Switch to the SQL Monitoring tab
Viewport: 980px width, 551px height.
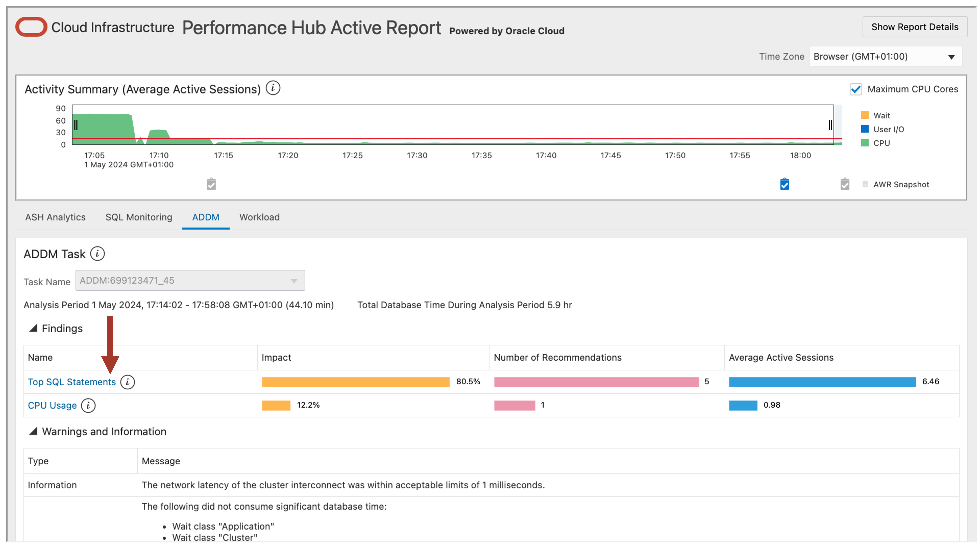click(139, 217)
